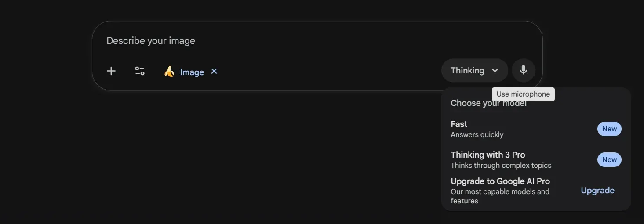Choose Thinking with 3 Pro model
The width and height of the screenshot is (644, 224).
[488, 155]
